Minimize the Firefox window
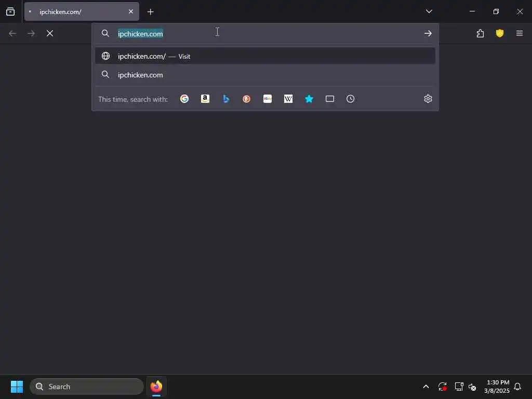Image resolution: width=532 pixels, height=399 pixels. 472,11
